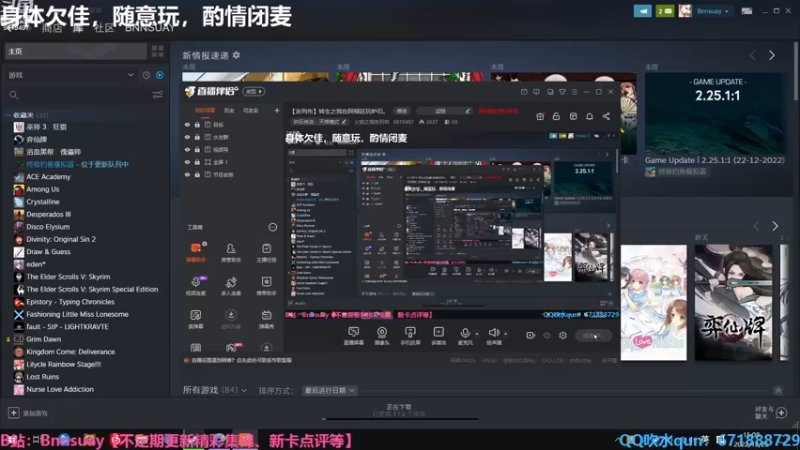Add a 摄像头 camera source
Screen dimensions: 800x450
click(382, 336)
